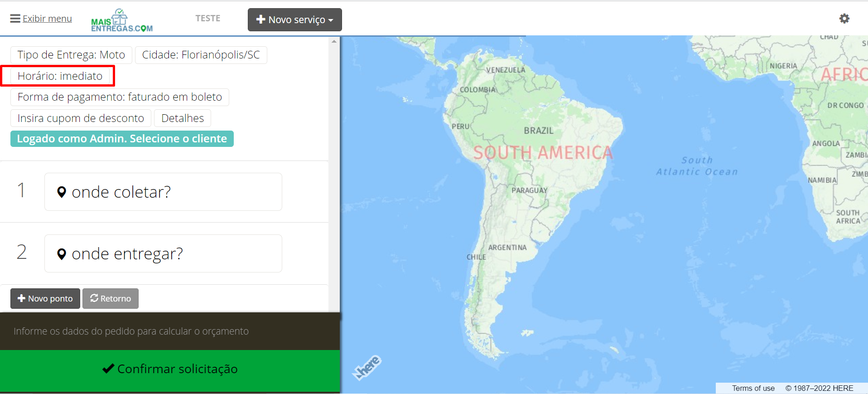Click the onde coletar? address field

coord(163,192)
